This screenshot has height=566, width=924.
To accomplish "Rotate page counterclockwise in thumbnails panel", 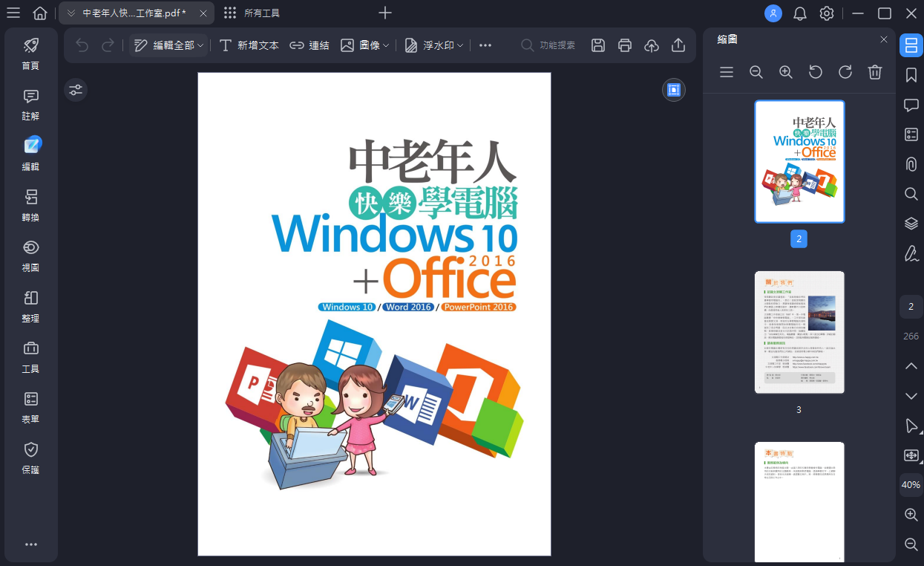I will [x=815, y=72].
